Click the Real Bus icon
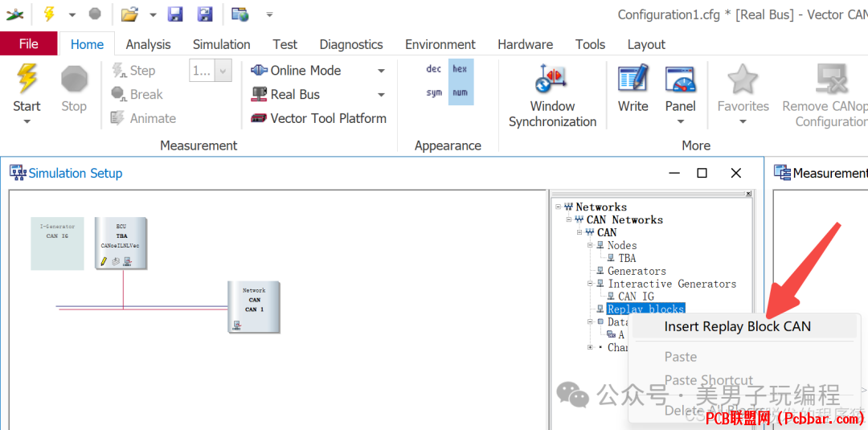 [x=258, y=94]
